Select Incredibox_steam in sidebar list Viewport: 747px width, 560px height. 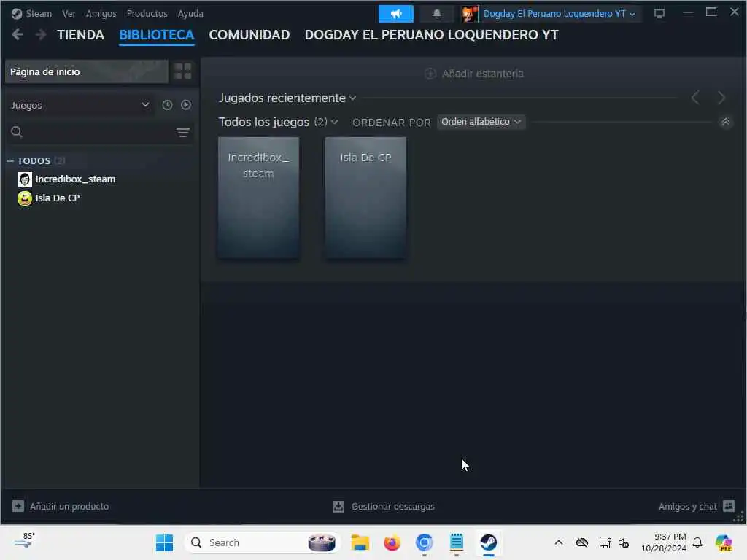click(x=75, y=179)
